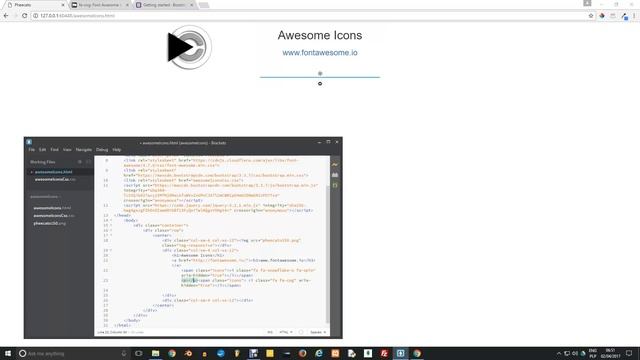Screen dimensions: 640x360
Task: Reload the page in Chrome
Action: point(24,16)
